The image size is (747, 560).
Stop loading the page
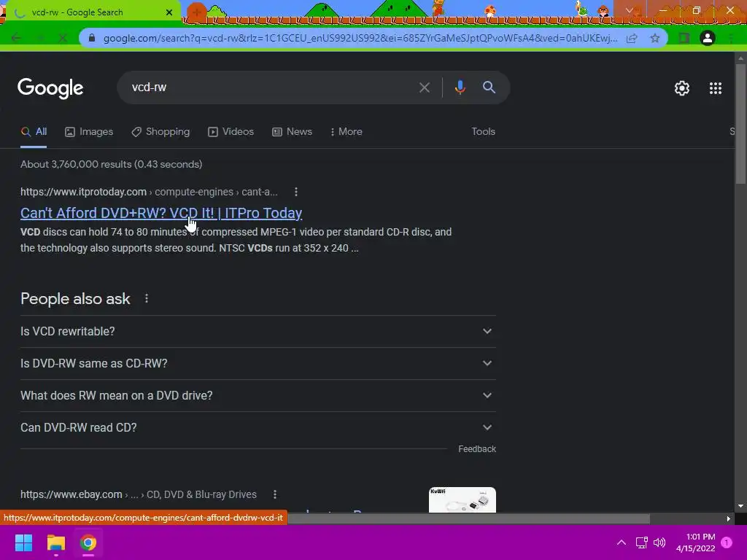pos(63,38)
